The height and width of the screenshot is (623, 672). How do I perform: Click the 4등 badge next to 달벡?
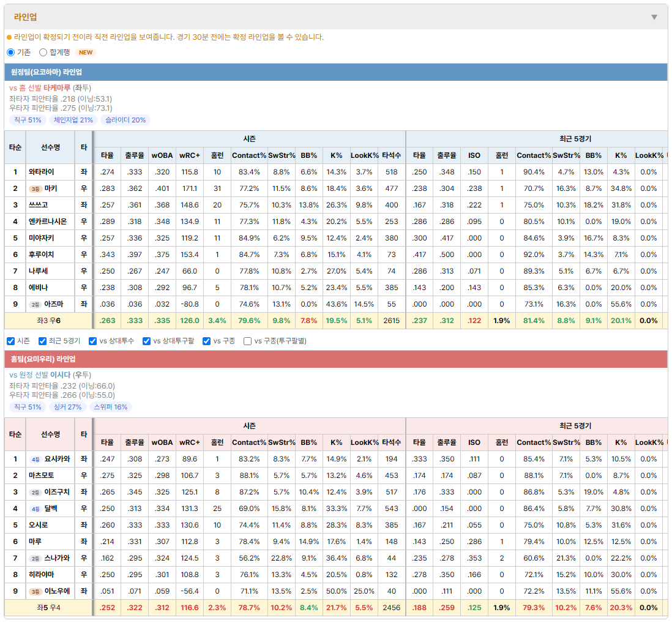[x=35, y=509]
